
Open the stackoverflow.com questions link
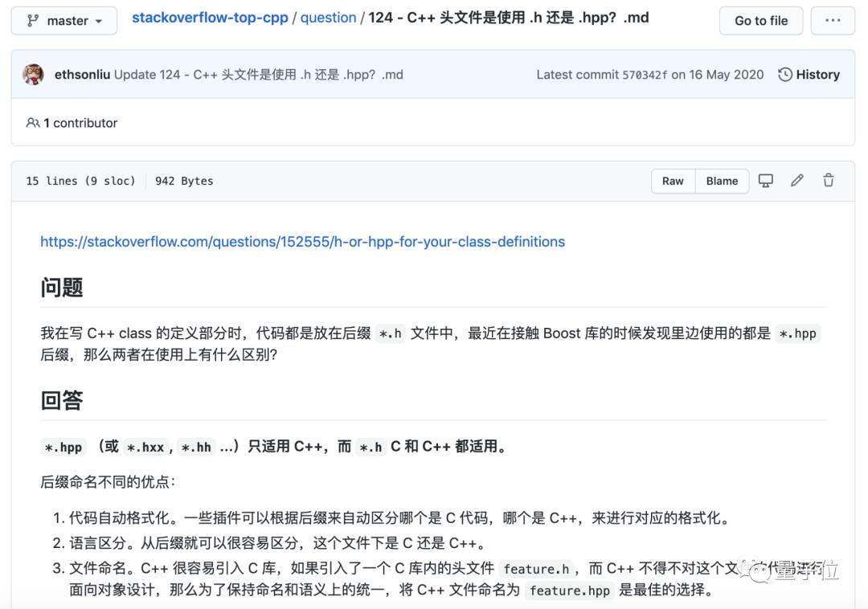(302, 241)
